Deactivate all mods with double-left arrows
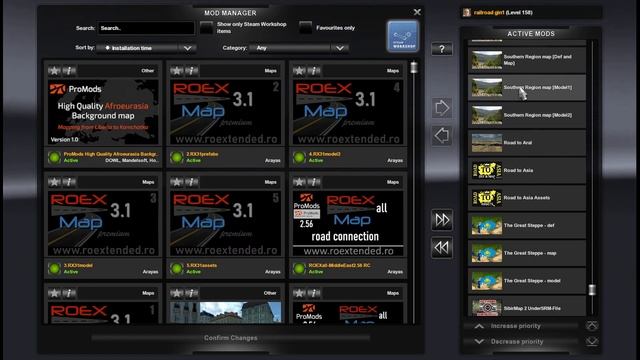Image resolution: width=640 pixels, height=360 pixels. 442,247
